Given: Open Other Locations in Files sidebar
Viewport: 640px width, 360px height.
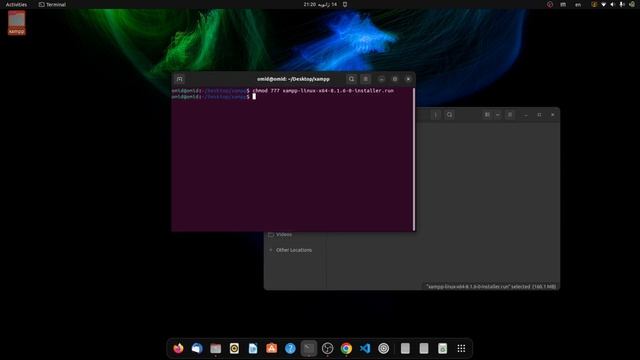Looking at the screenshot, I should point(295,250).
